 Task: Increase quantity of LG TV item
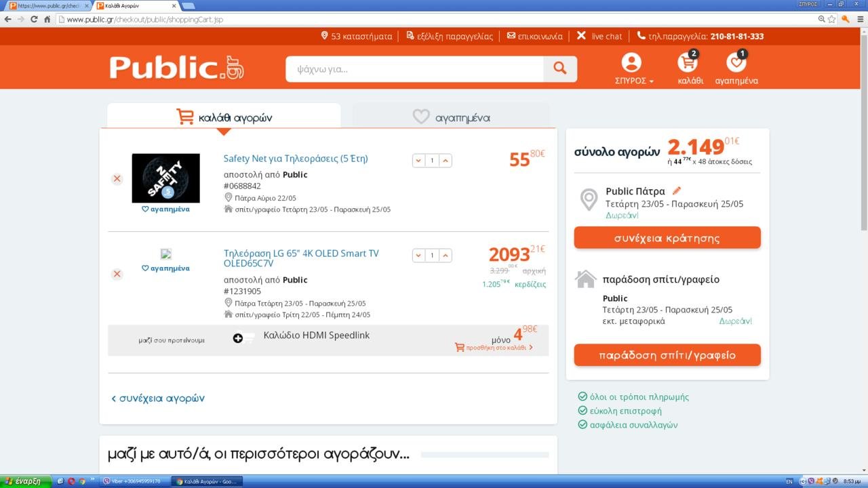tap(446, 256)
